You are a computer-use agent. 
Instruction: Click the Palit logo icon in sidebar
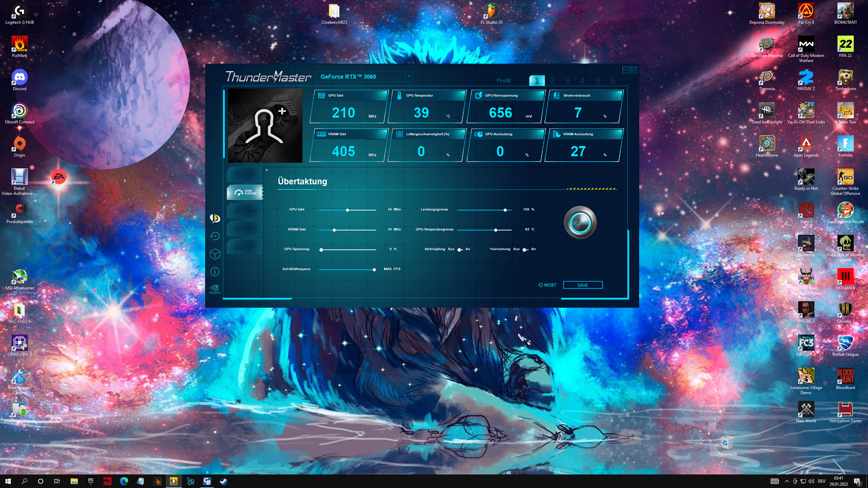[x=215, y=218]
